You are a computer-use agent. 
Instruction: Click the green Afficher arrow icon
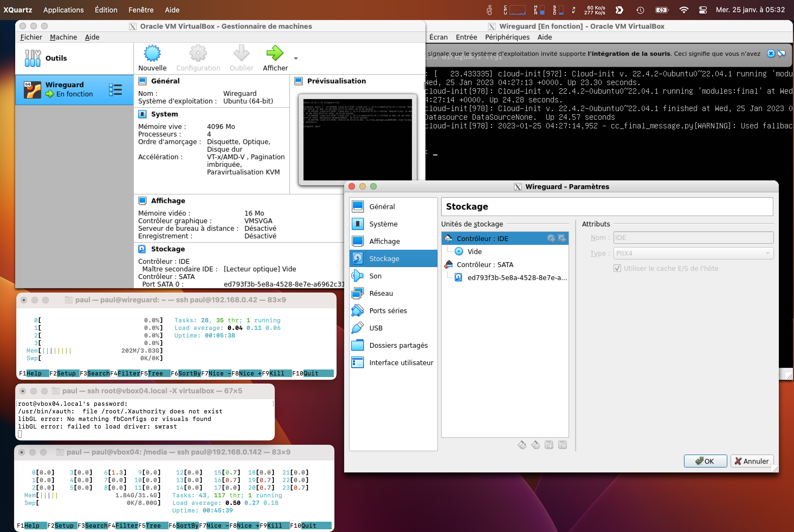coord(275,53)
